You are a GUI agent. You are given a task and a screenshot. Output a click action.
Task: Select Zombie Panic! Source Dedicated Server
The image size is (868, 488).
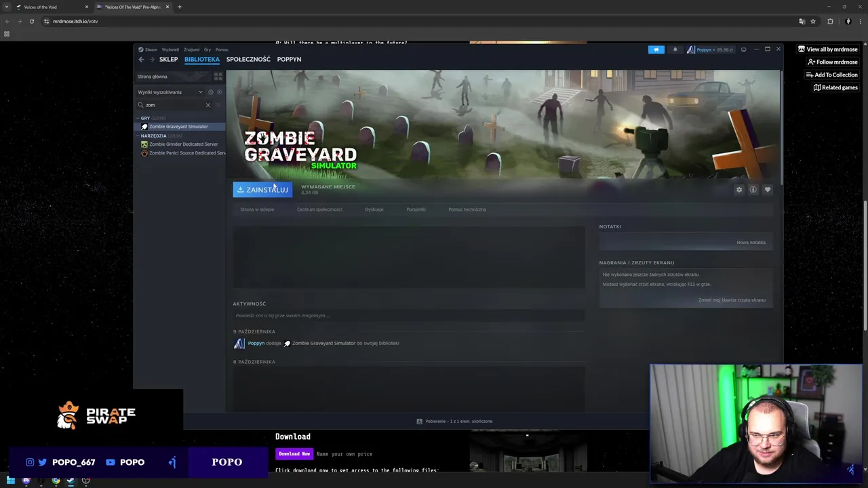(x=183, y=153)
